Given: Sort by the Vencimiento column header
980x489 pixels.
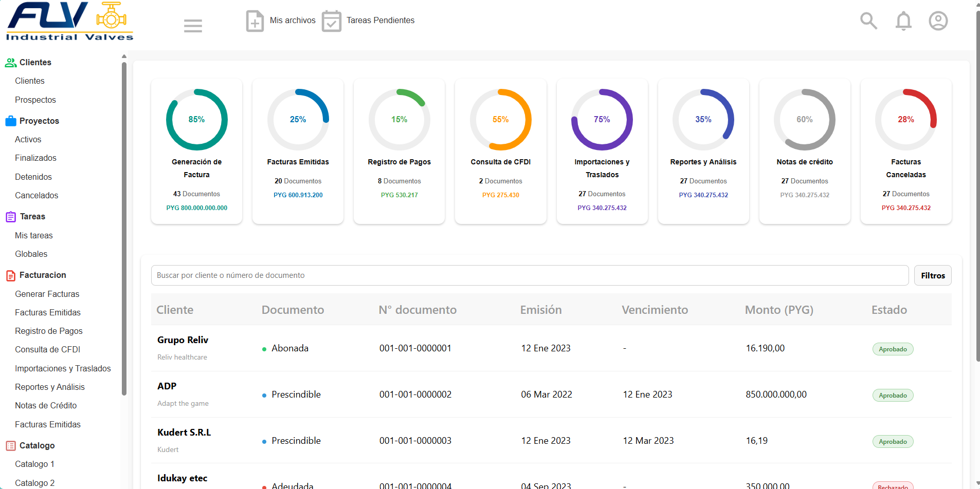Looking at the screenshot, I should click(655, 310).
